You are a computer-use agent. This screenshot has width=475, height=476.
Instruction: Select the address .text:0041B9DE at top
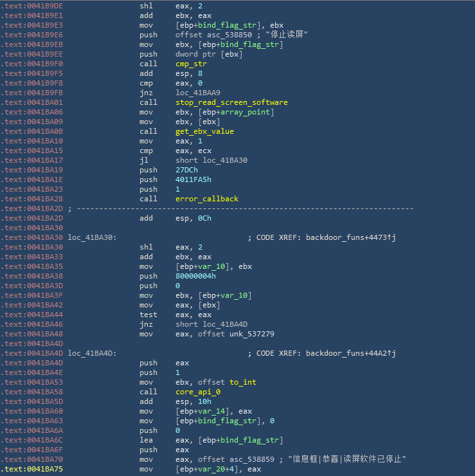coord(32,6)
